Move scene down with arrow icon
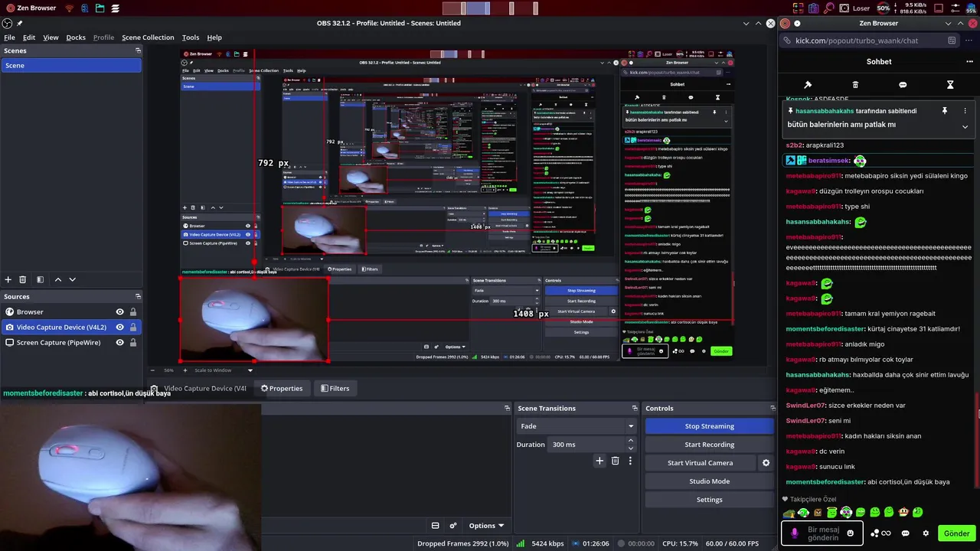Image resolution: width=980 pixels, height=551 pixels. click(72, 280)
